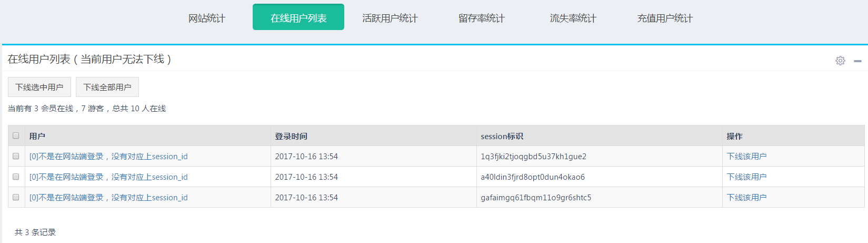This screenshot has width=868, height=243.
Task: Open the 充值用户统计 tab
Action: tap(665, 18)
